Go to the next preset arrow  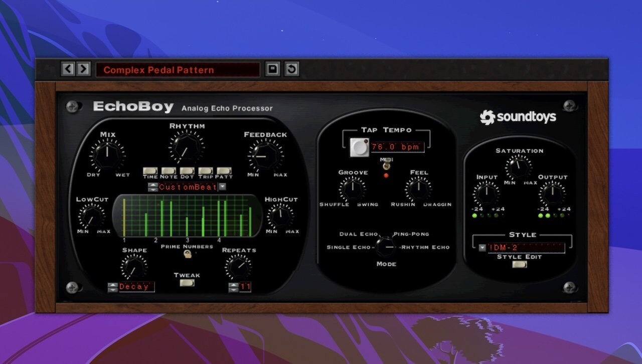(x=83, y=69)
